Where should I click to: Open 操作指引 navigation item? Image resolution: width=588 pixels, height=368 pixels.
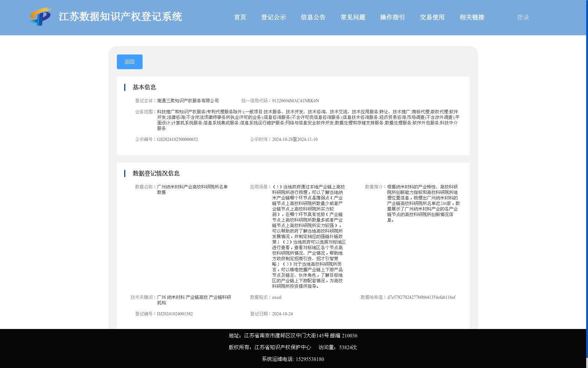[392, 17]
